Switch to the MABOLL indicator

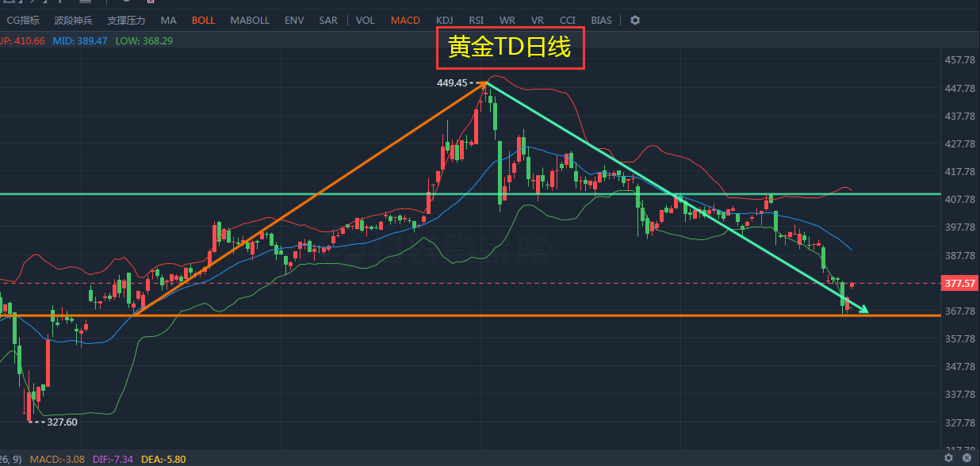250,20
